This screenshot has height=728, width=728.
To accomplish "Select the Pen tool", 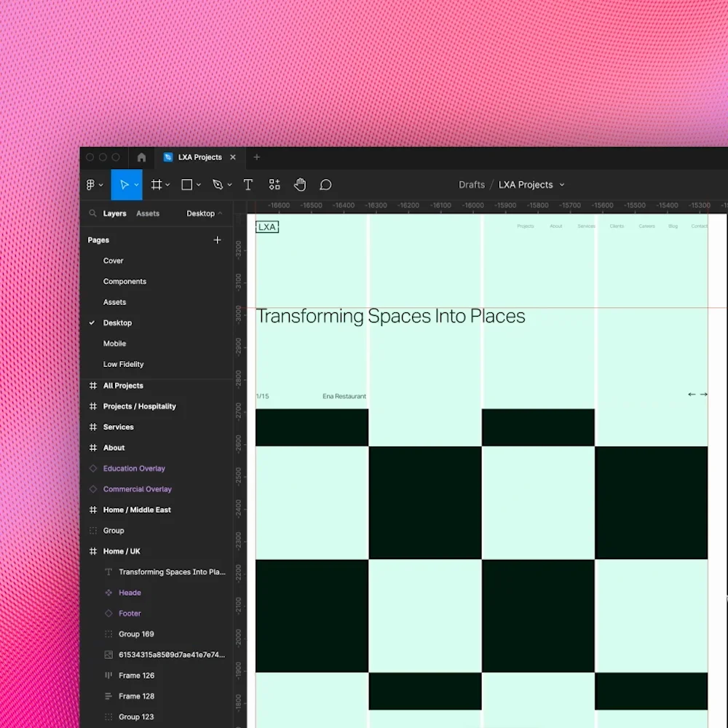I will click(x=217, y=185).
